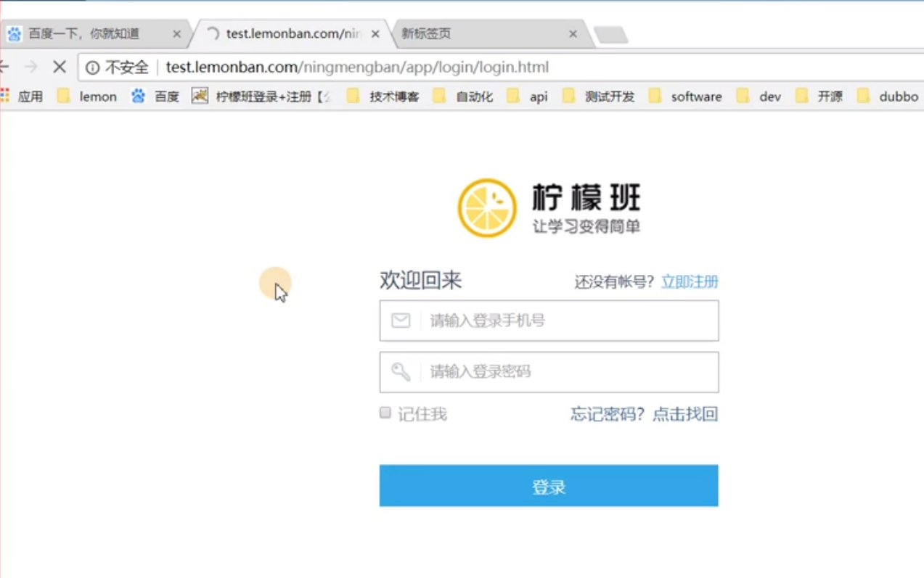924x578 pixels.
Task: Open the dubbo bookmark folder
Action: click(x=888, y=96)
